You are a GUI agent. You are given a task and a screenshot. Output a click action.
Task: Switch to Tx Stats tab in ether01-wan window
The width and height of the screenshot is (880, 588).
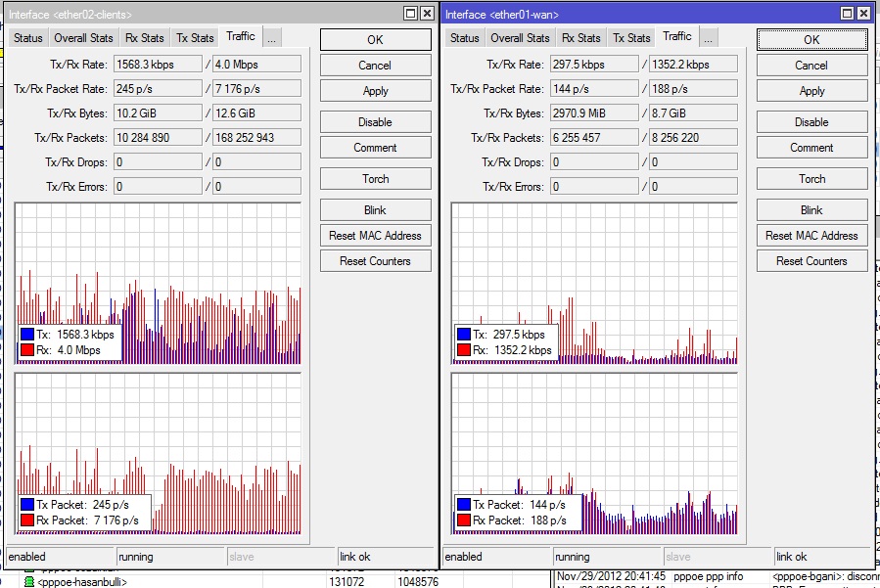pos(631,38)
